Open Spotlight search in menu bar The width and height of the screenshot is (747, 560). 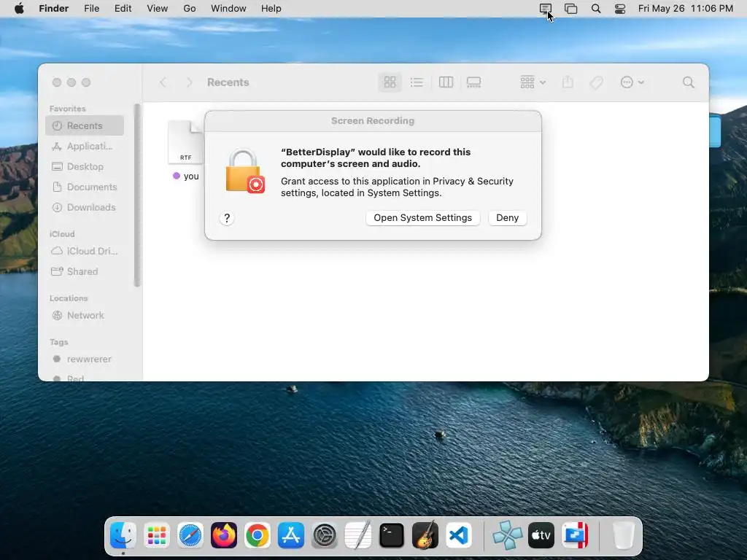(595, 9)
